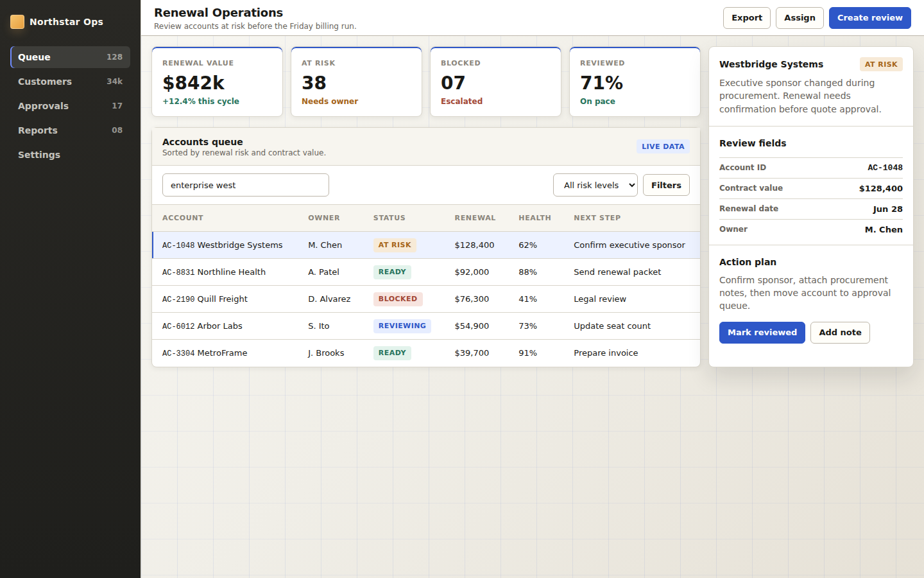Click the READY badge for MetroFrame
Viewport: 924px width, 578px height.
pyautogui.click(x=392, y=353)
